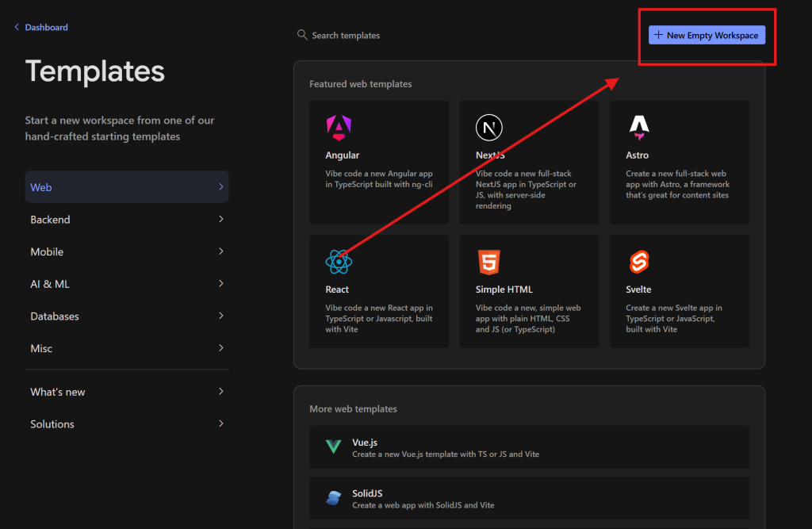Expand the Backend category chevron
812x529 pixels.
(x=220, y=219)
